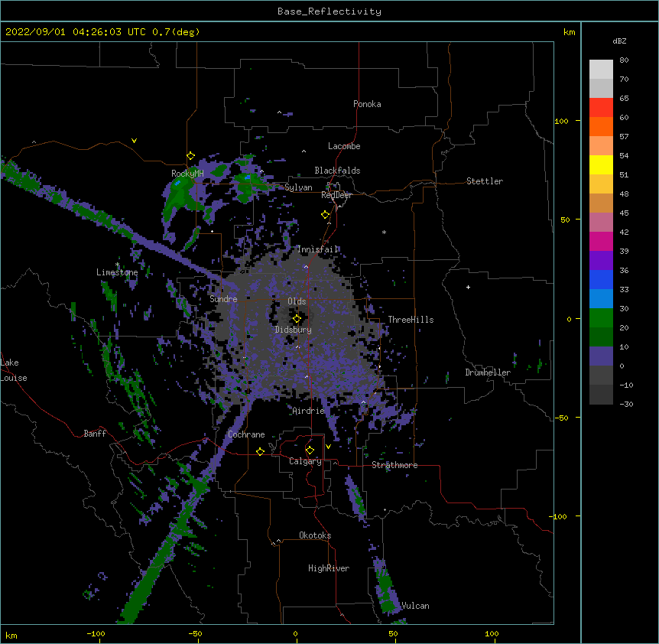Select the orange 57-60 dBZ legend band
Image resolution: width=659 pixels, height=644 pixels.
(x=601, y=126)
